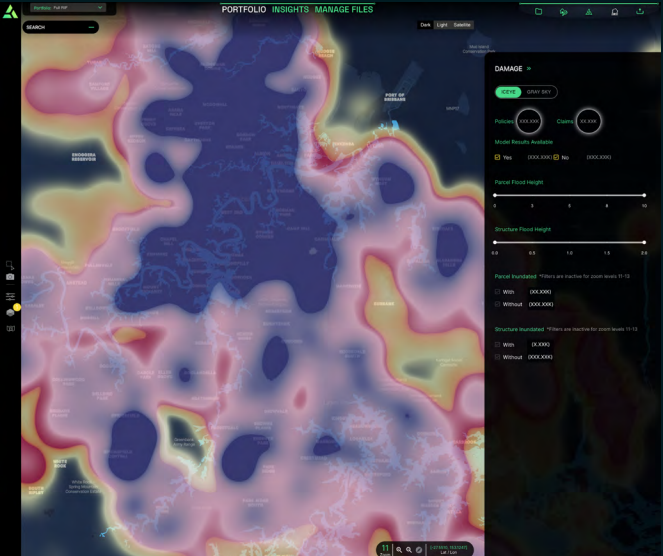This screenshot has height=556, width=663.
Task: Click the export download icon at top right
Action: tap(640, 12)
